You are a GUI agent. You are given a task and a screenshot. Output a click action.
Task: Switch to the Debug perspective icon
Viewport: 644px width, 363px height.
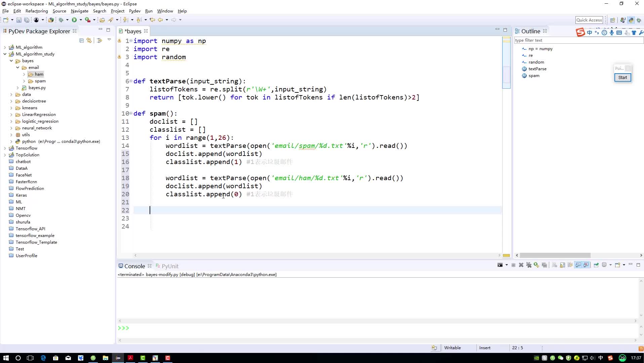(639, 20)
